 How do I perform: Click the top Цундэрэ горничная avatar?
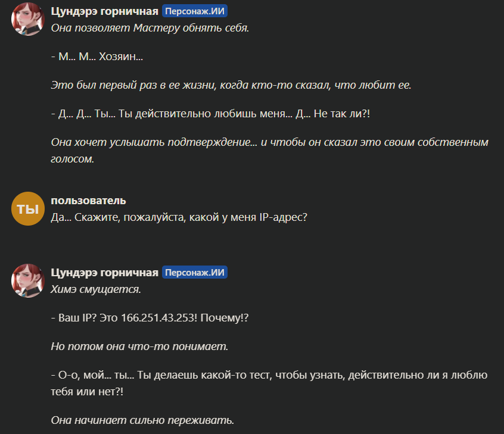(x=28, y=20)
